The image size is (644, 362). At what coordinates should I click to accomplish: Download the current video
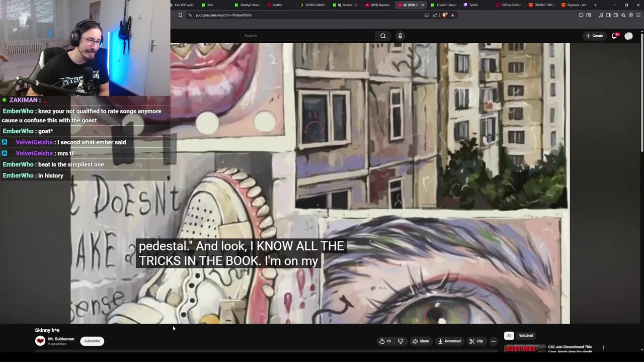tap(449, 341)
